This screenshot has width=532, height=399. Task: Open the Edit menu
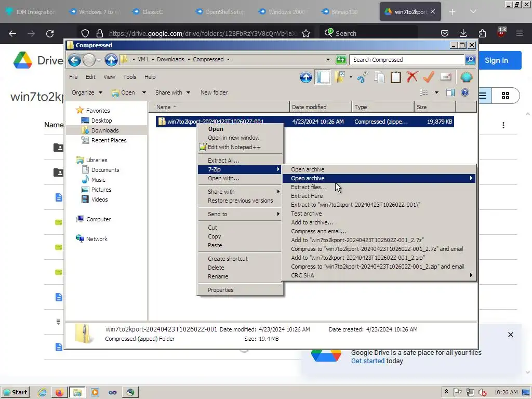pyautogui.click(x=90, y=77)
